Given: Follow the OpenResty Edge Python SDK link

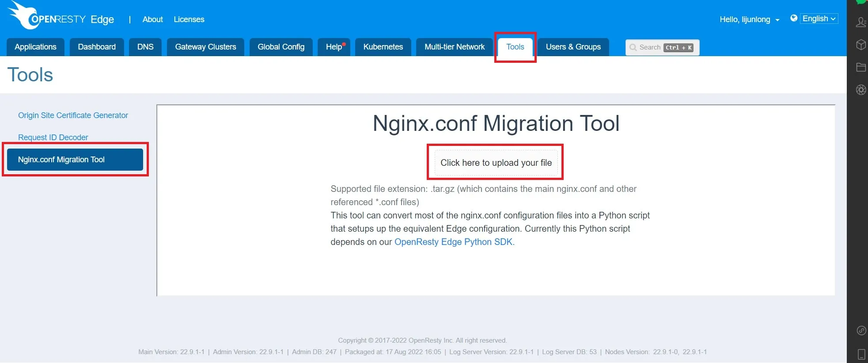Looking at the screenshot, I should [454, 242].
